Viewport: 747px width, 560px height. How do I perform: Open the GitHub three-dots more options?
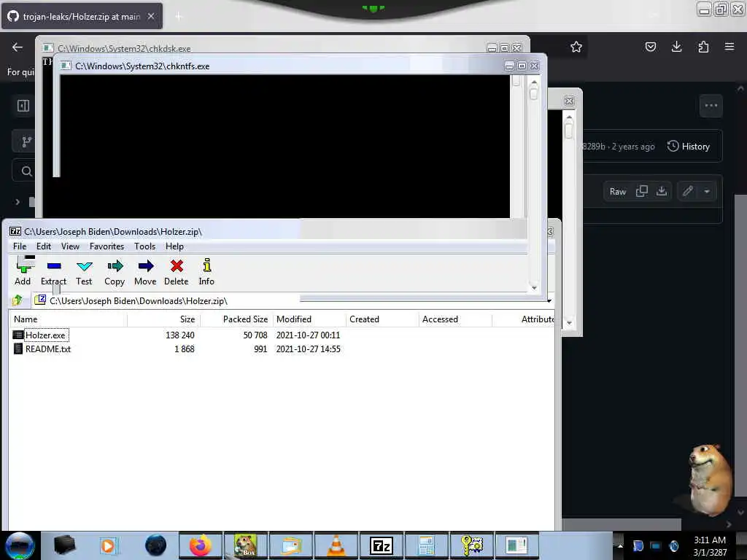coord(711,106)
